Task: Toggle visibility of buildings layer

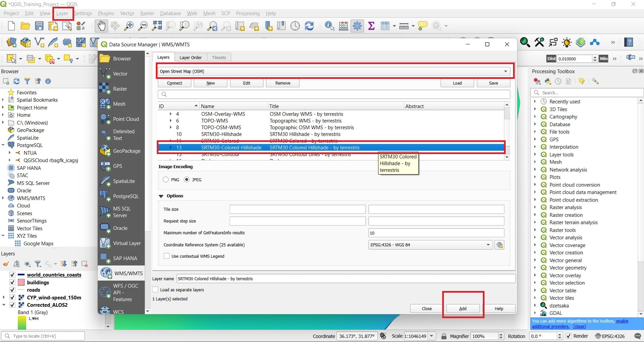Action: 12,282
